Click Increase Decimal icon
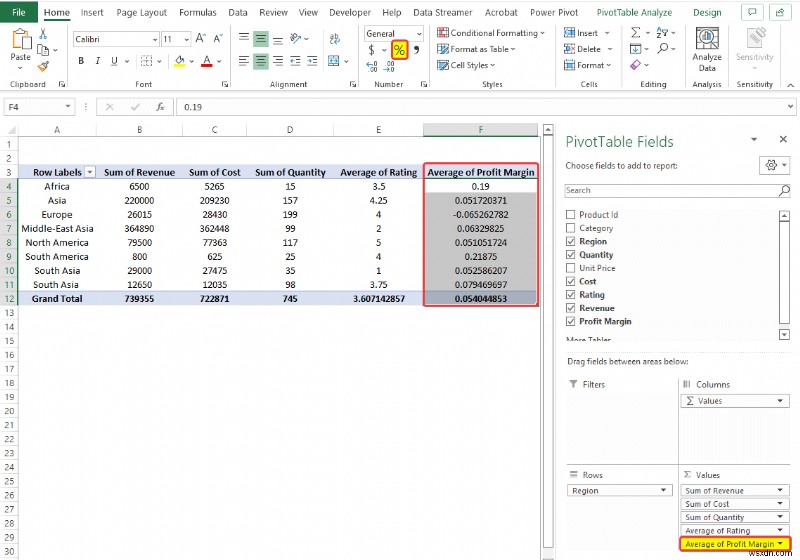Image resolution: width=800 pixels, height=560 pixels. tap(372, 66)
